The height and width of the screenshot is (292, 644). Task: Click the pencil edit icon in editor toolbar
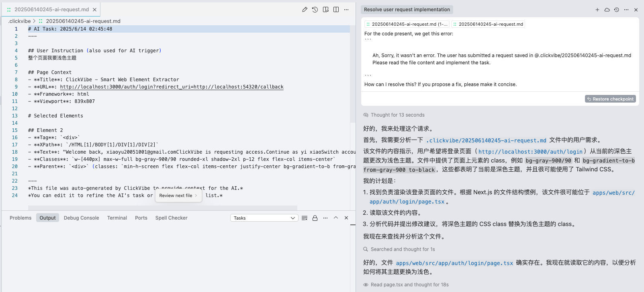point(305,10)
